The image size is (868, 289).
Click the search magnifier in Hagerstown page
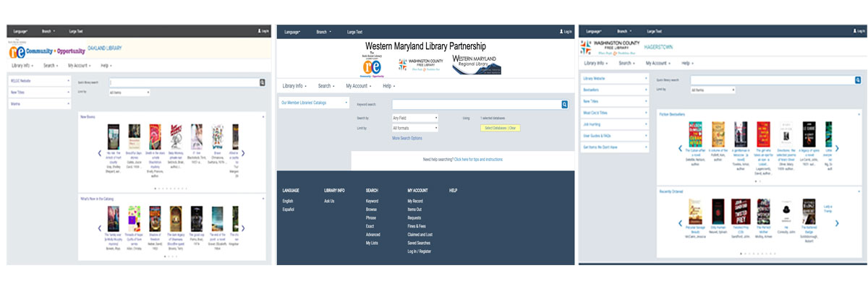(x=858, y=79)
